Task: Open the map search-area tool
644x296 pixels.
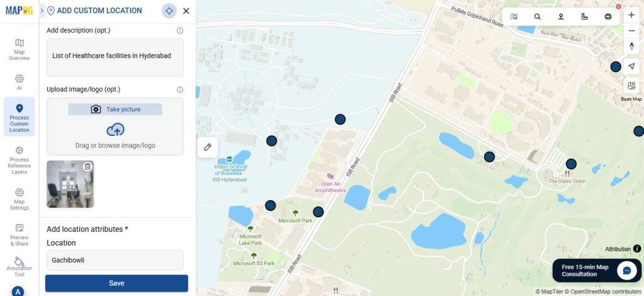Action: click(x=514, y=17)
